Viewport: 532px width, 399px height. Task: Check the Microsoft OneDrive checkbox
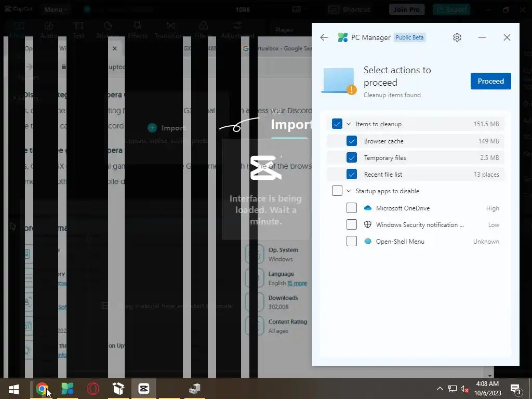[352, 208]
